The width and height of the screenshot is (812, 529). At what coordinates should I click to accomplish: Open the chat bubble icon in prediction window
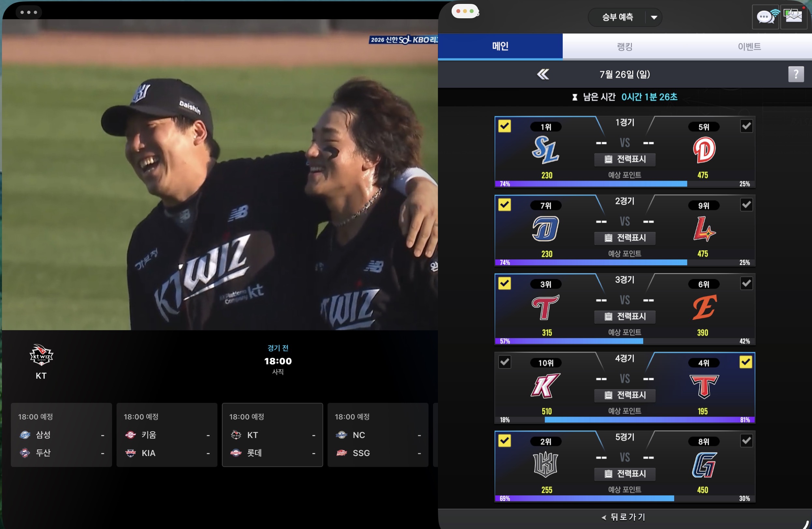coord(765,17)
